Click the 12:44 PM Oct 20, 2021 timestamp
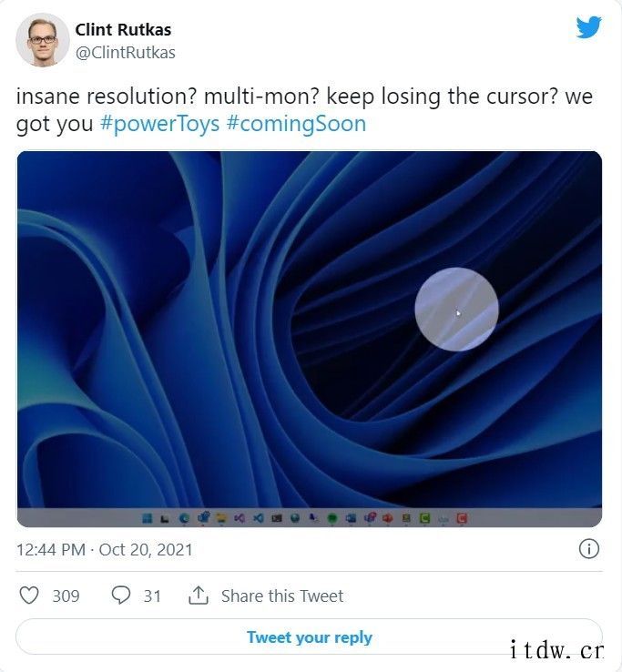 tap(104, 549)
